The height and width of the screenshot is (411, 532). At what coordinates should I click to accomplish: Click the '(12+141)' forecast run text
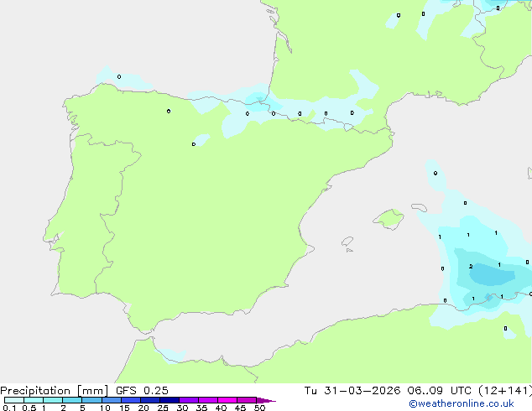pyautogui.click(x=505, y=391)
